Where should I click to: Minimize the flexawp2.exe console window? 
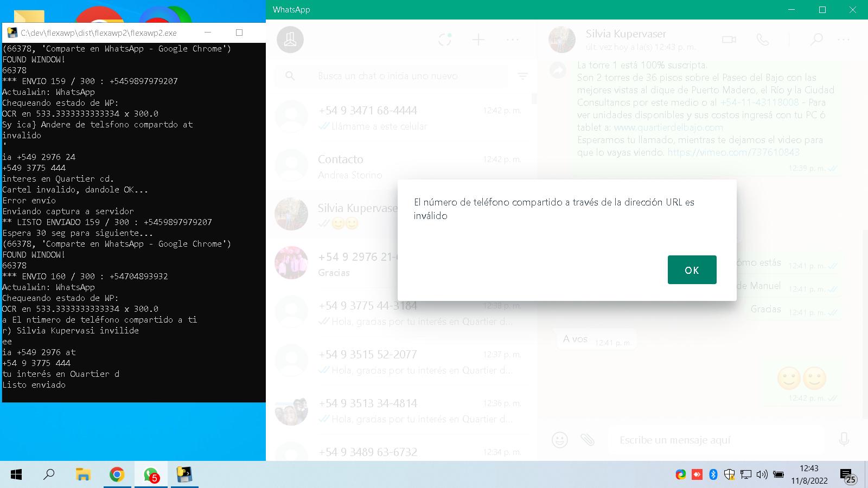pyautogui.click(x=208, y=33)
